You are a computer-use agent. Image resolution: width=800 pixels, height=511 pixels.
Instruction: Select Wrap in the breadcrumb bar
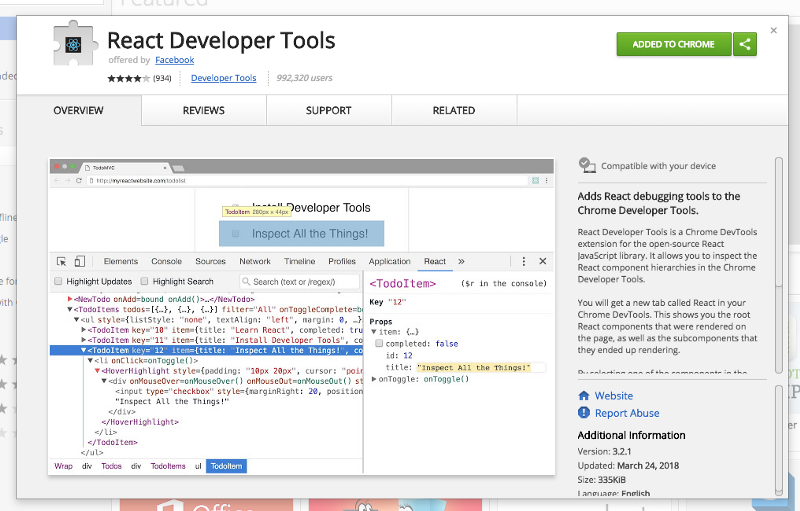(63, 466)
